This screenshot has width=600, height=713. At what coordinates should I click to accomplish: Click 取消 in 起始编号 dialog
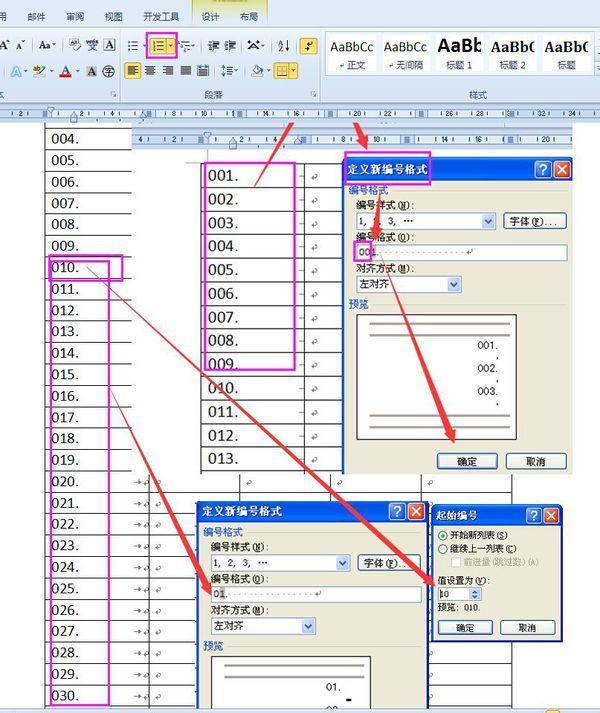coord(528,628)
